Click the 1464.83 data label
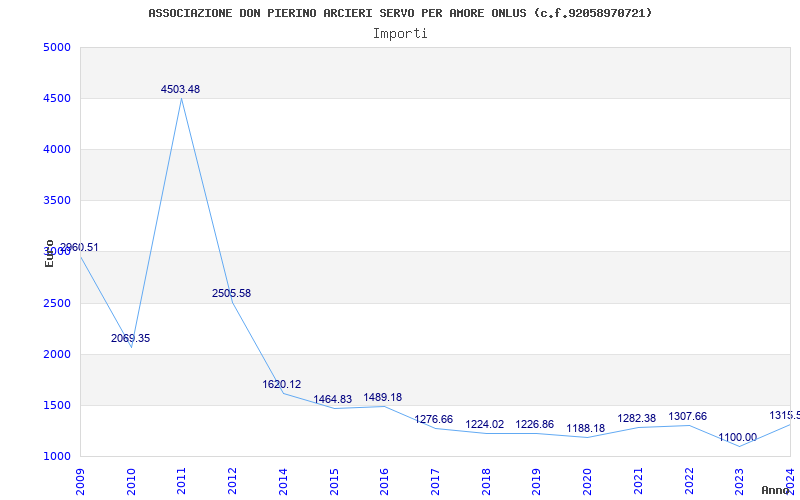 tap(333, 400)
